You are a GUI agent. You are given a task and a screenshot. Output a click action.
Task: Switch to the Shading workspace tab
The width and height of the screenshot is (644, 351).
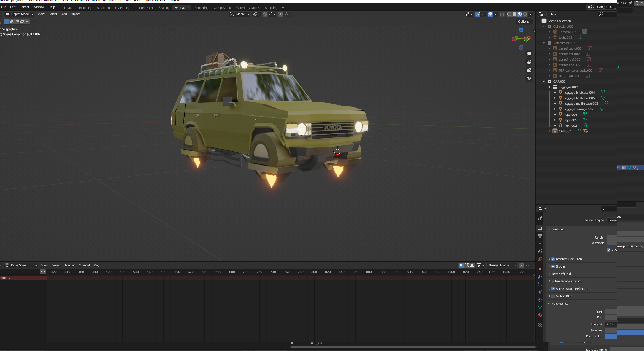pos(164,8)
